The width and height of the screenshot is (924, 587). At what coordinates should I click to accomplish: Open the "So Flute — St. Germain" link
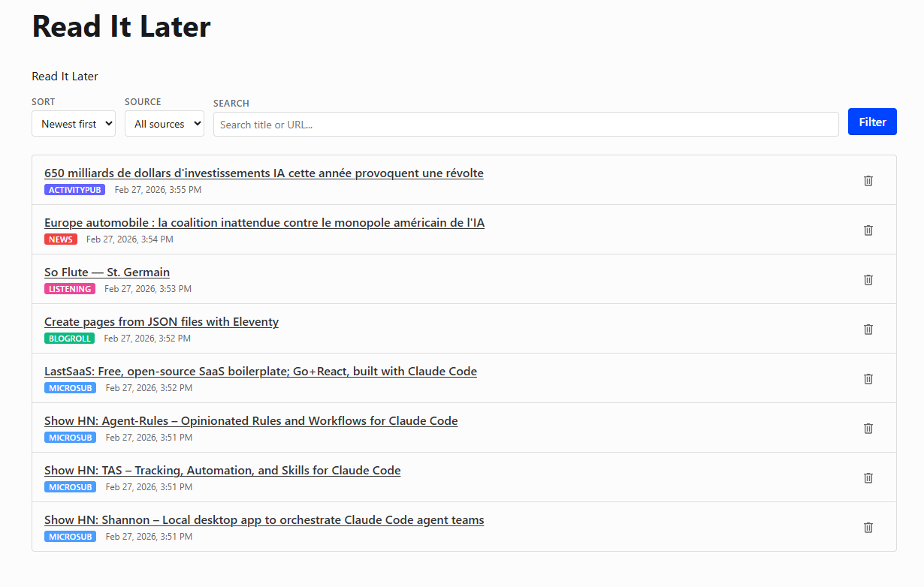pos(107,272)
